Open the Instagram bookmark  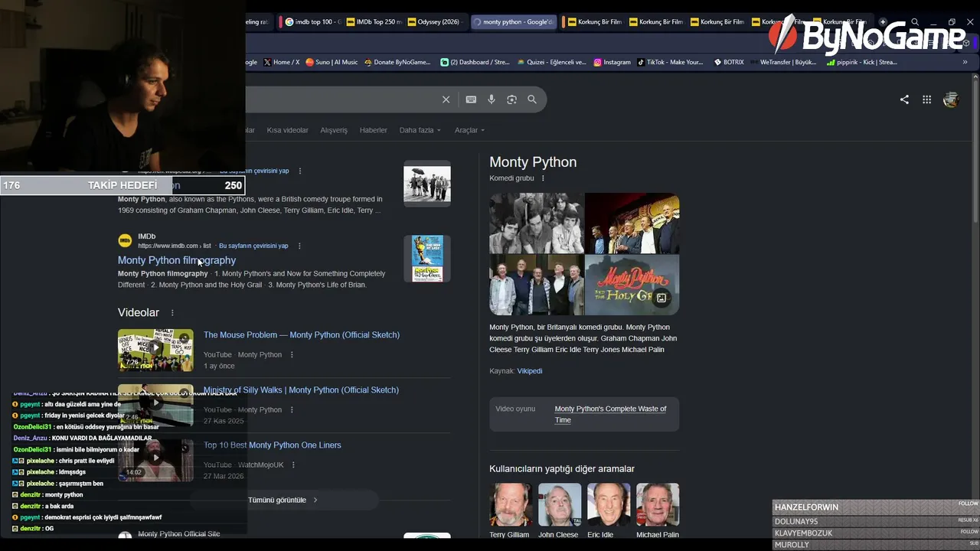[612, 62]
